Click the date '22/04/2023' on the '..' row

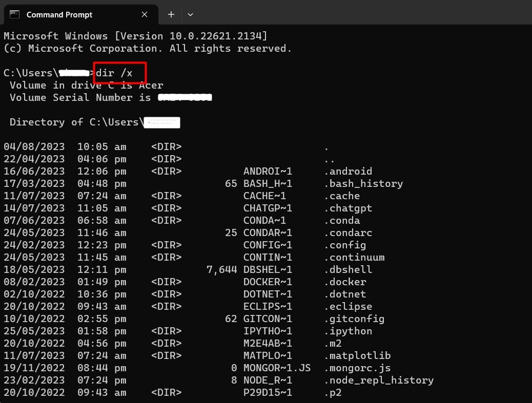click(34, 159)
